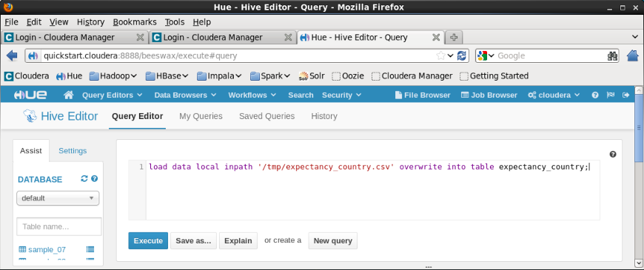
Task: Click the browser back arrow
Action: [x=12, y=55]
